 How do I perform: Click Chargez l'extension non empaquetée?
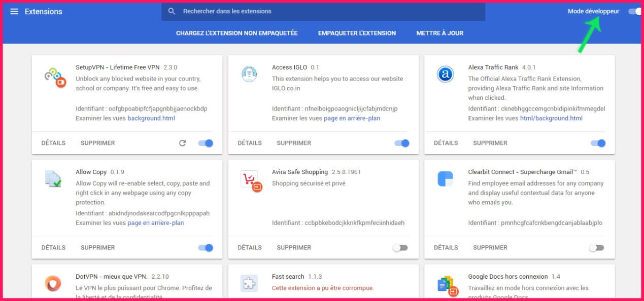point(236,33)
